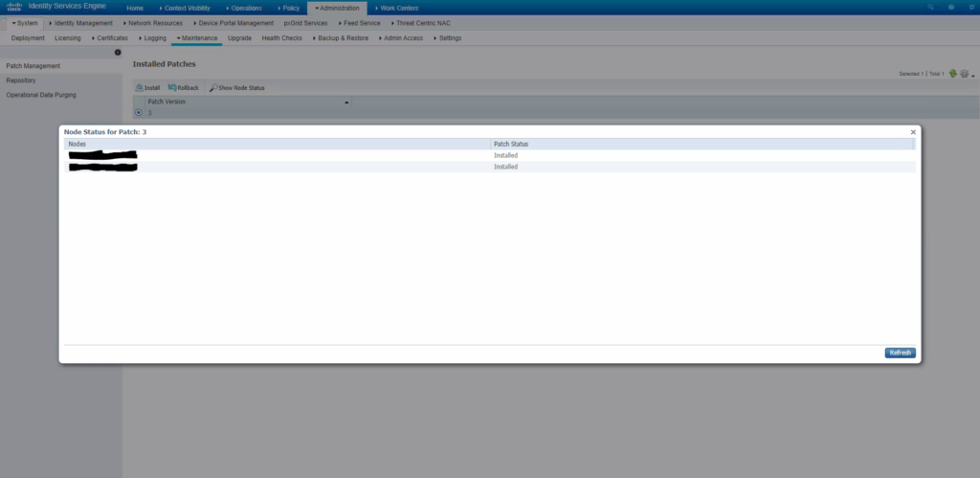980x478 pixels.
Task: Select the radio button for patch 3
Action: point(139,113)
